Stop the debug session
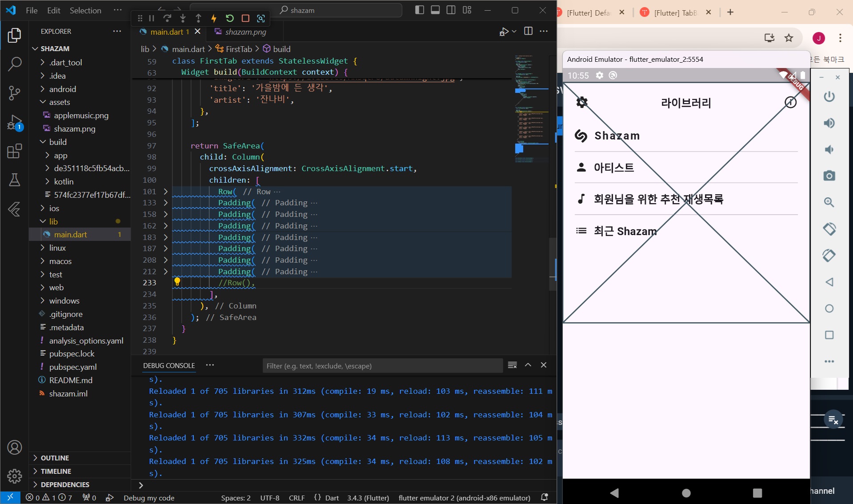 coord(245,18)
